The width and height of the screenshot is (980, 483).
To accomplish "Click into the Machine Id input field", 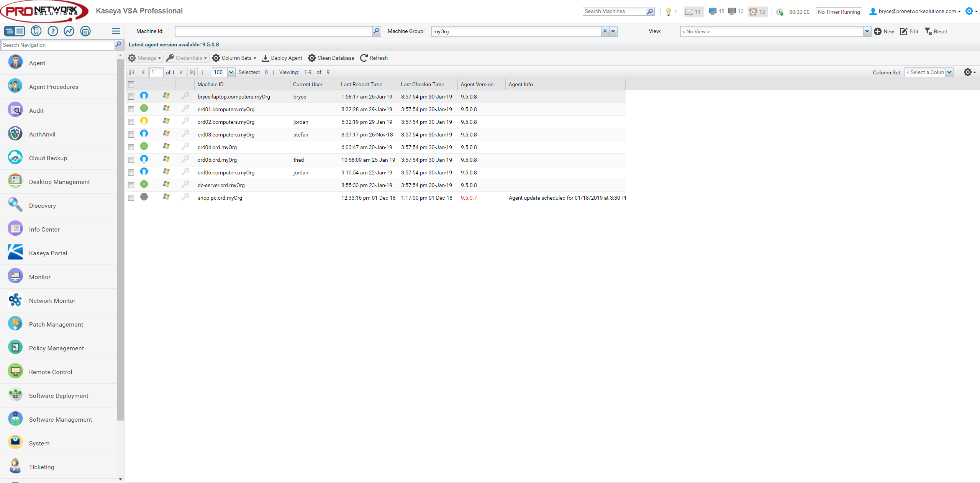I will [x=274, y=31].
